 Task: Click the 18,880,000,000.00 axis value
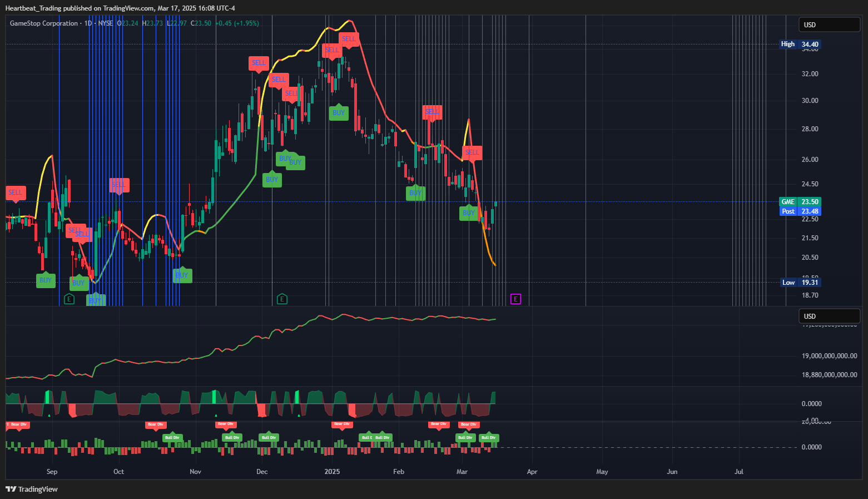coord(829,375)
